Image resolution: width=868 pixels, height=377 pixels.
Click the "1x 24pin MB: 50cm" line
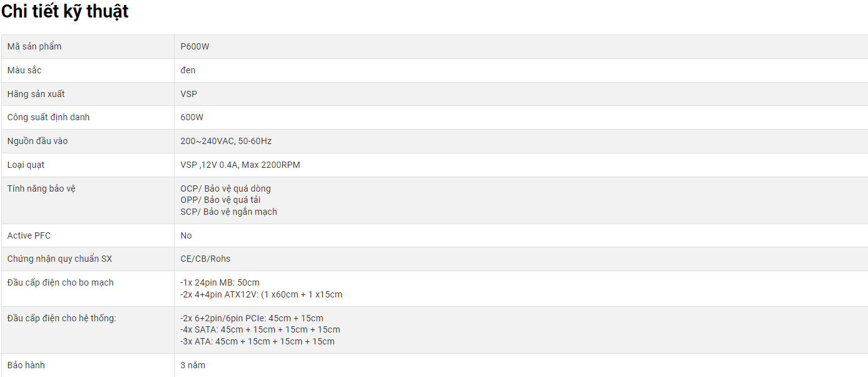[220, 282]
